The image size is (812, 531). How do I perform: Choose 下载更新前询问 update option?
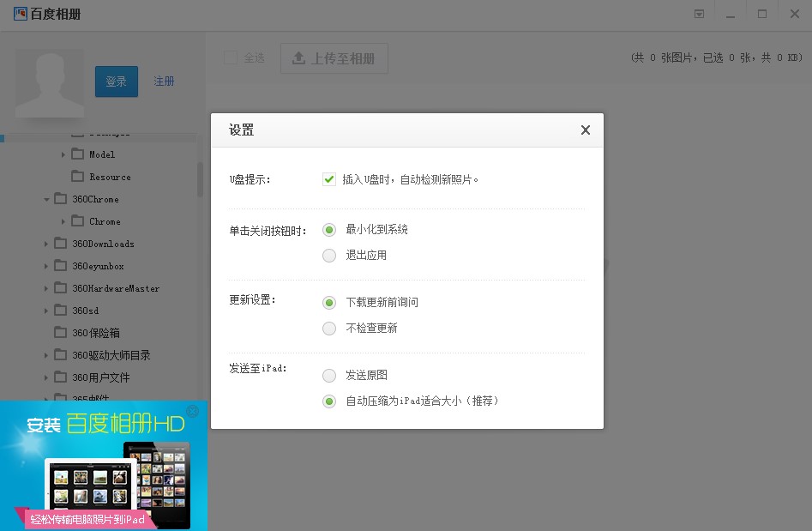[x=329, y=303]
